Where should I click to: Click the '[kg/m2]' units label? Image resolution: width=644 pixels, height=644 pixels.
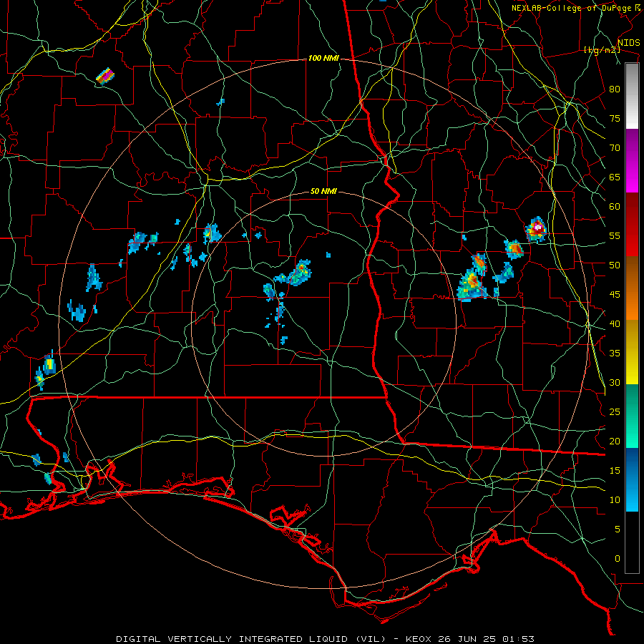(x=602, y=50)
